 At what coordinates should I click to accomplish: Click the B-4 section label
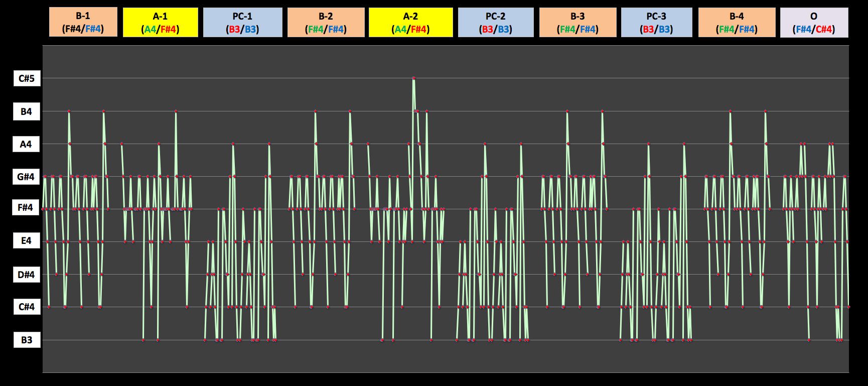pos(736,22)
